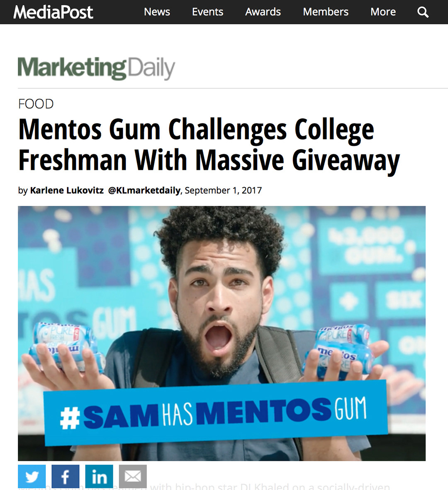Click the September 1, 2017 date

(223, 190)
